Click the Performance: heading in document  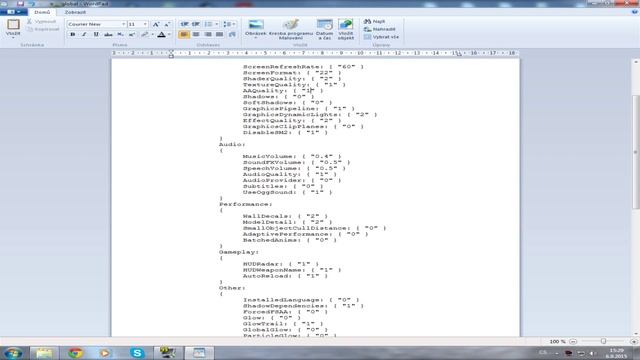pos(245,204)
